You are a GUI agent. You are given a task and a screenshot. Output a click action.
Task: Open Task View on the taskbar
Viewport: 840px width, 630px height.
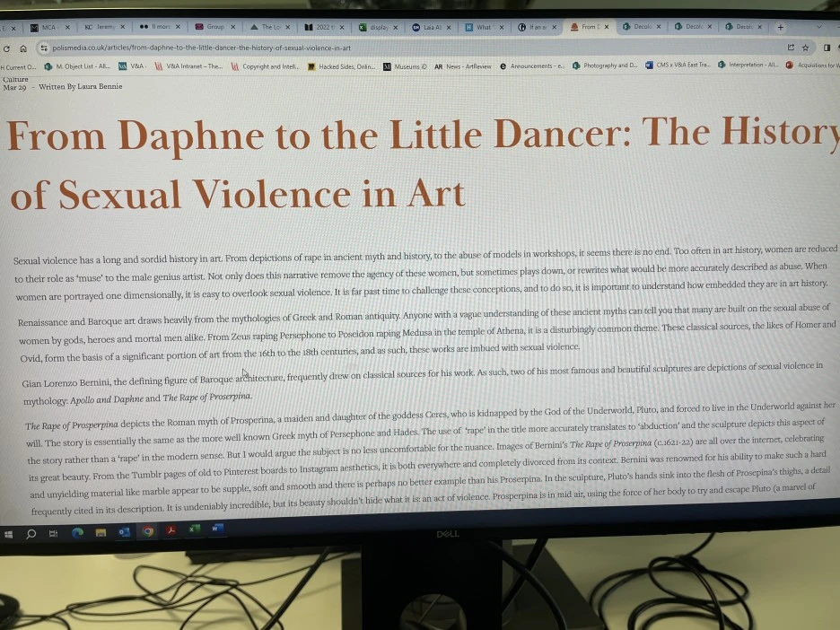[54, 534]
